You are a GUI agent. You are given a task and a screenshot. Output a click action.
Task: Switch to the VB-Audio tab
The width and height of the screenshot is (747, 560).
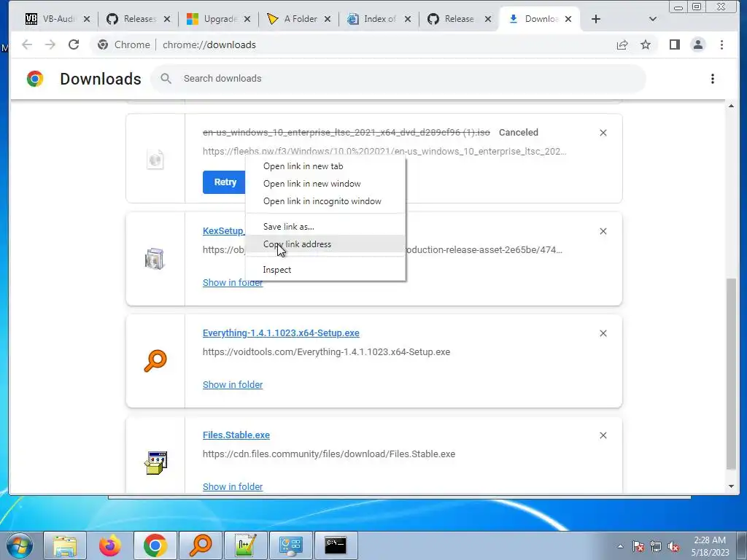pos(50,19)
